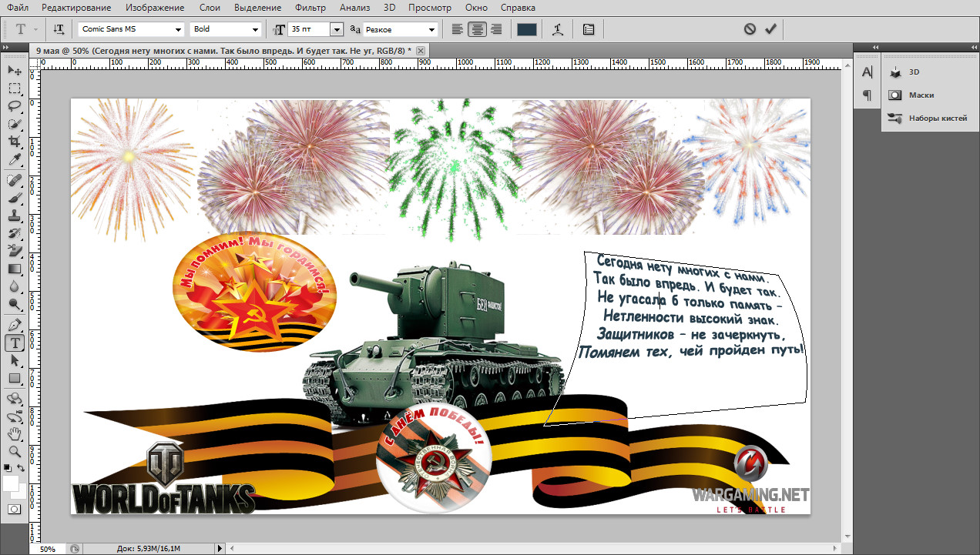Open the font size dropdown arrow
Image resolution: width=980 pixels, height=555 pixels.
pyautogui.click(x=336, y=29)
